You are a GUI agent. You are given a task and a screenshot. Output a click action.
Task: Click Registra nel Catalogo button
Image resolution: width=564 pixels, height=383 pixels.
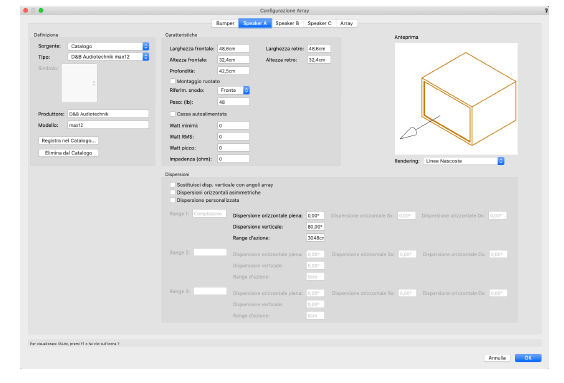pos(68,141)
